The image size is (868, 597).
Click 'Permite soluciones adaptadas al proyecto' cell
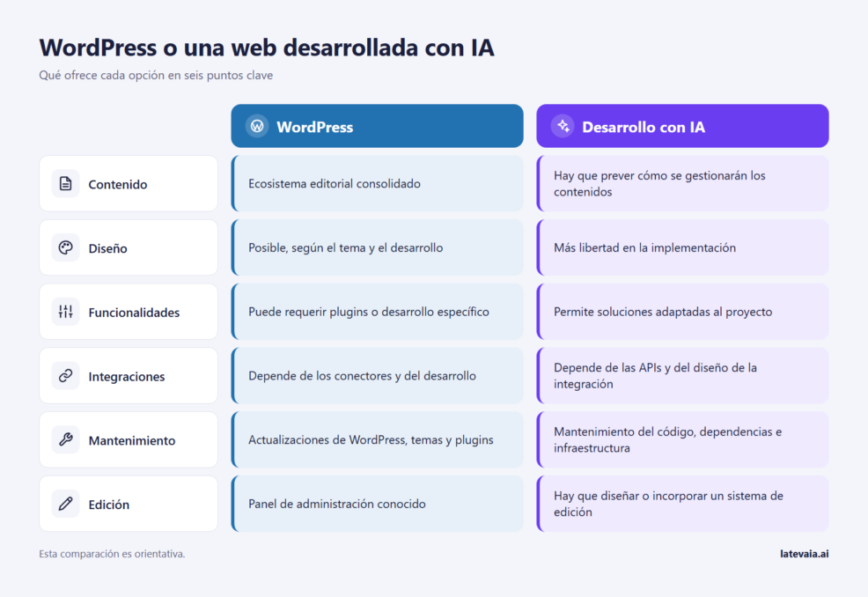click(682, 312)
